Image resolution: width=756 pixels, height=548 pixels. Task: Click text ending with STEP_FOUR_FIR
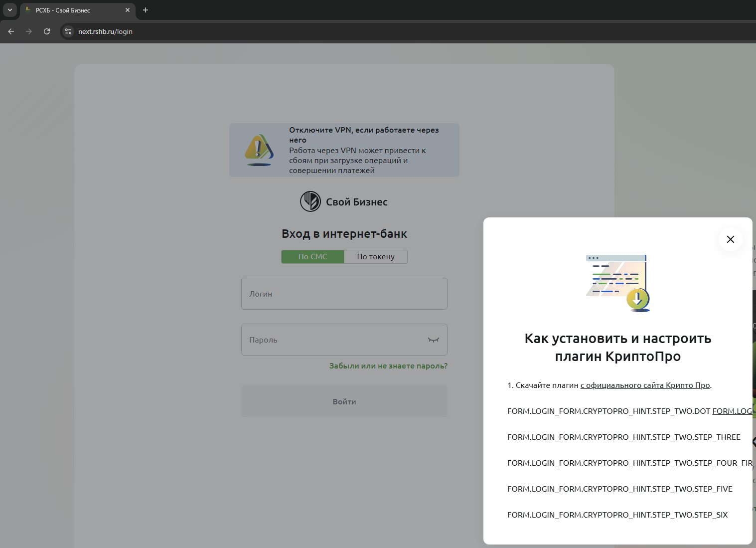[x=630, y=463]
